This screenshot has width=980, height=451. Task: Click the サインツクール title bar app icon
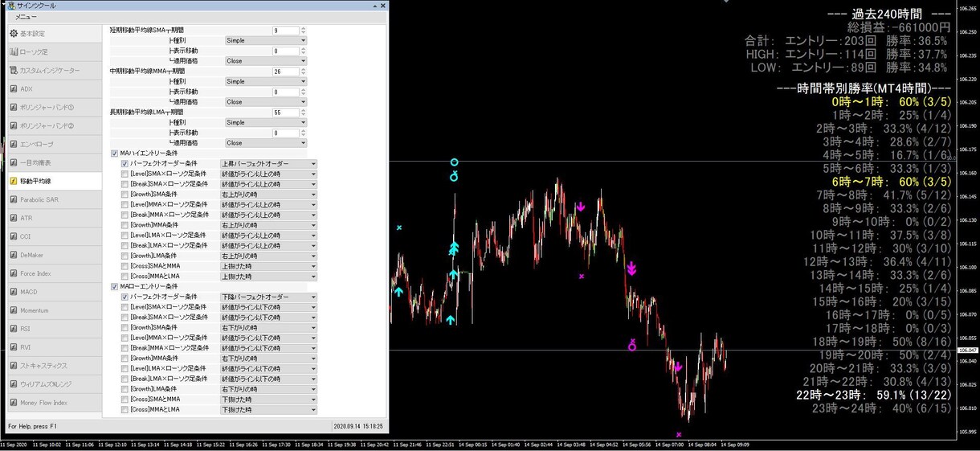click(x=10, y=6)
